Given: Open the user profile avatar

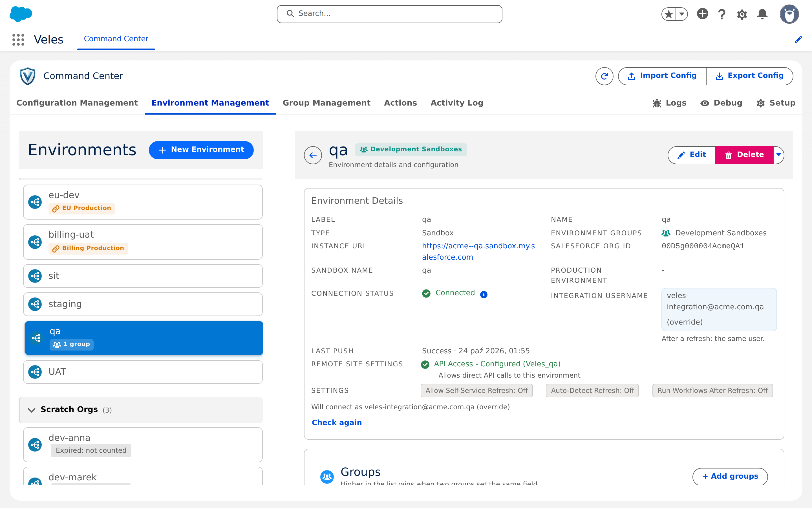Looking at the screenshot, I should pos(789,14).
